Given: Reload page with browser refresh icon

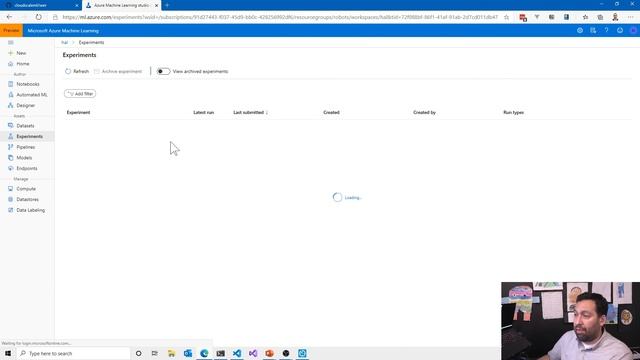Looking at the screenshot, I should [38, 17].
